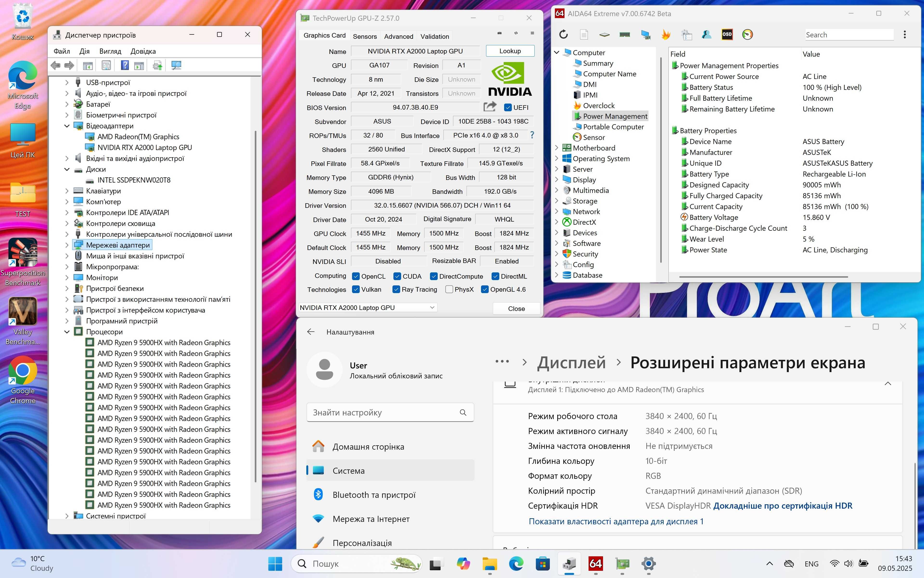Expand the Storage node in AIDA64

pyautogui.click(x=556, y=200)
